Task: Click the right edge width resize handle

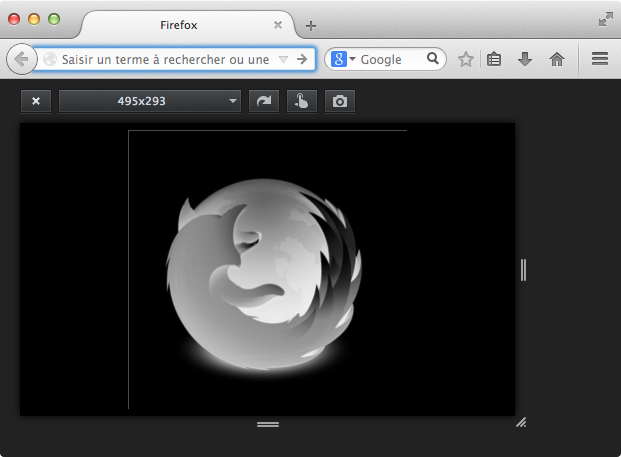Action: (523, 270)
